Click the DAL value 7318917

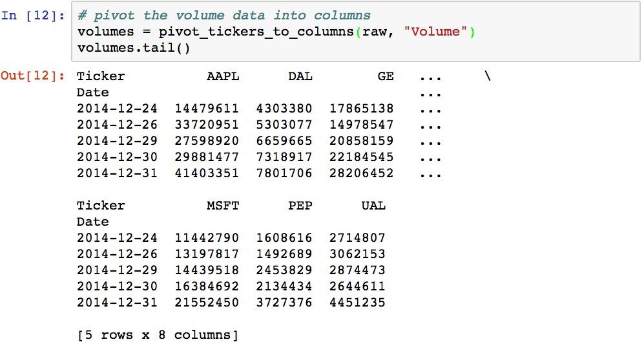[x=284, y=157]
